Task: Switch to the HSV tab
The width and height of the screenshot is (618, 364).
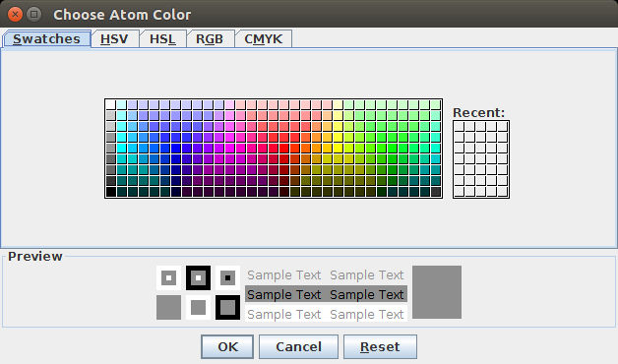Action: pyautogui.click(x=115, y=39)
